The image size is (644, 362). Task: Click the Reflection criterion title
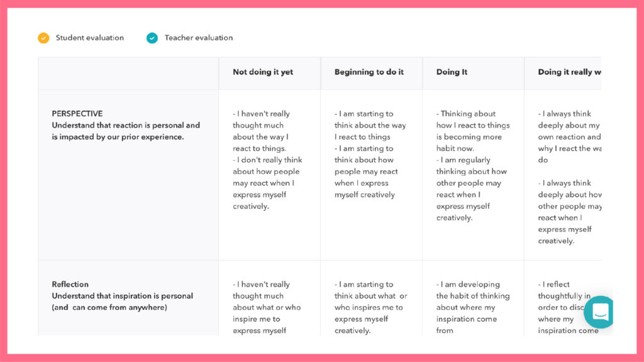click(x=70, y=284)
